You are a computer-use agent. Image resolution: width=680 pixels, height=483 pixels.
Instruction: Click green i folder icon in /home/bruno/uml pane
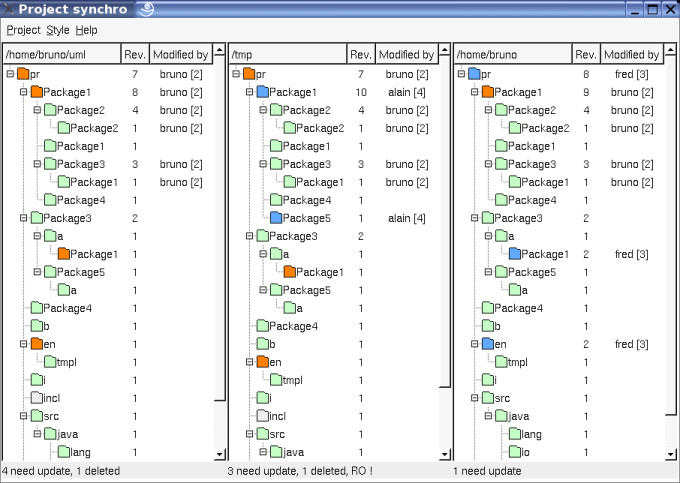coord(37,380)
